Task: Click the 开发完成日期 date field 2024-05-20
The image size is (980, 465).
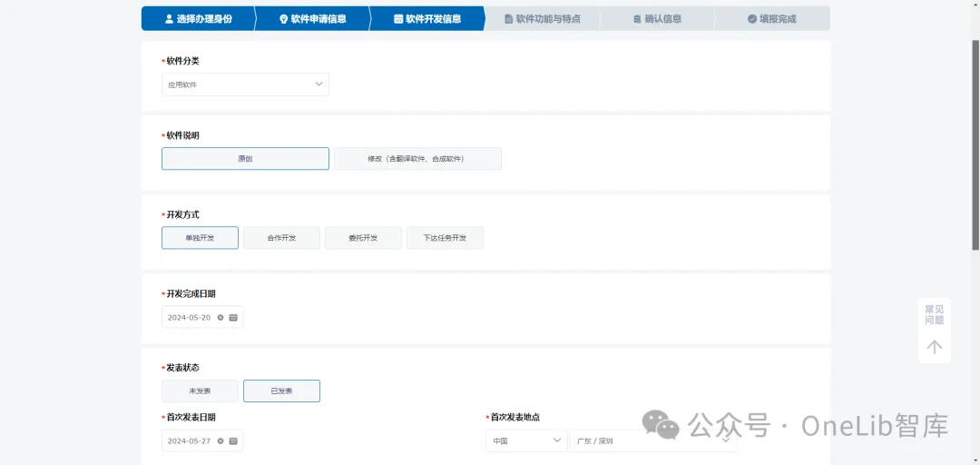Action: (x=202, y=317)
